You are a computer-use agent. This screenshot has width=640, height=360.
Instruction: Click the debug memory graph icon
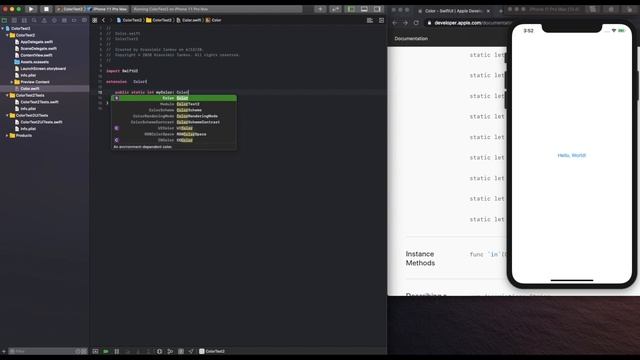click(170, 351)
